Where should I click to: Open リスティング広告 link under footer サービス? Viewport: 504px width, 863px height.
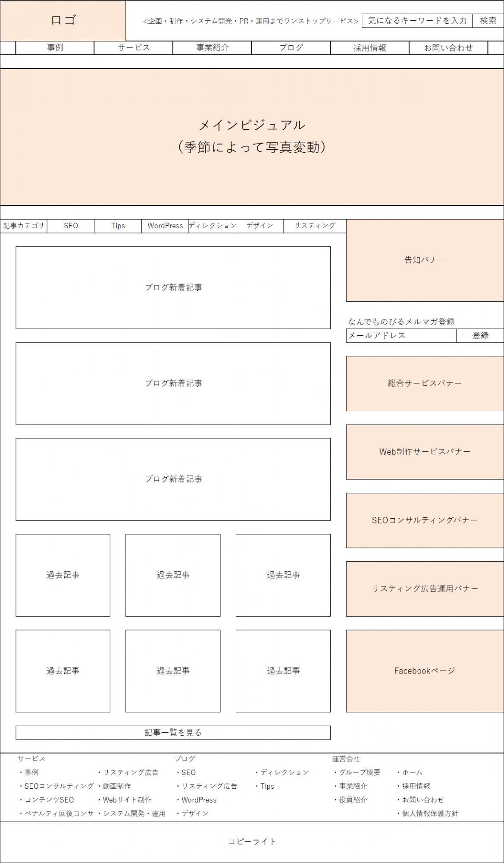pyautogui.click(x=128, y=772)
